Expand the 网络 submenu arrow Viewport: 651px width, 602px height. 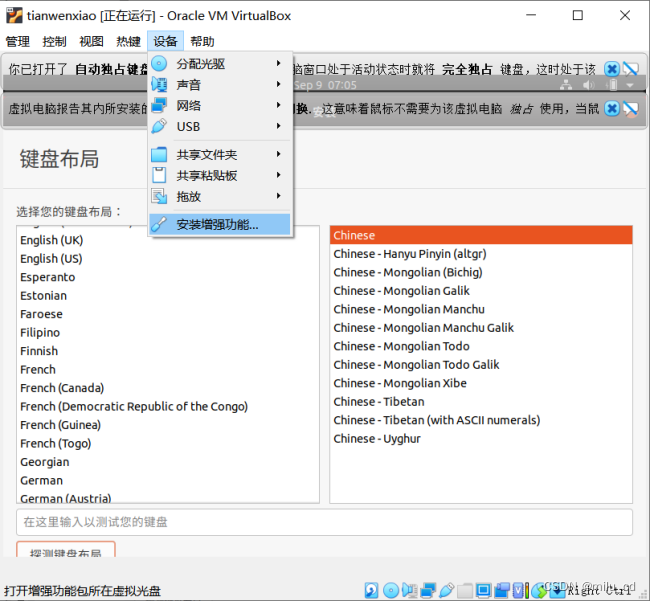point(279,105)
